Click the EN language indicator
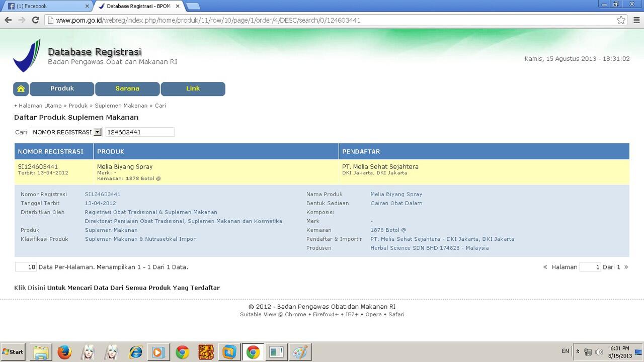The width and height of the screenshot is (644, 362). coord(566,351)
